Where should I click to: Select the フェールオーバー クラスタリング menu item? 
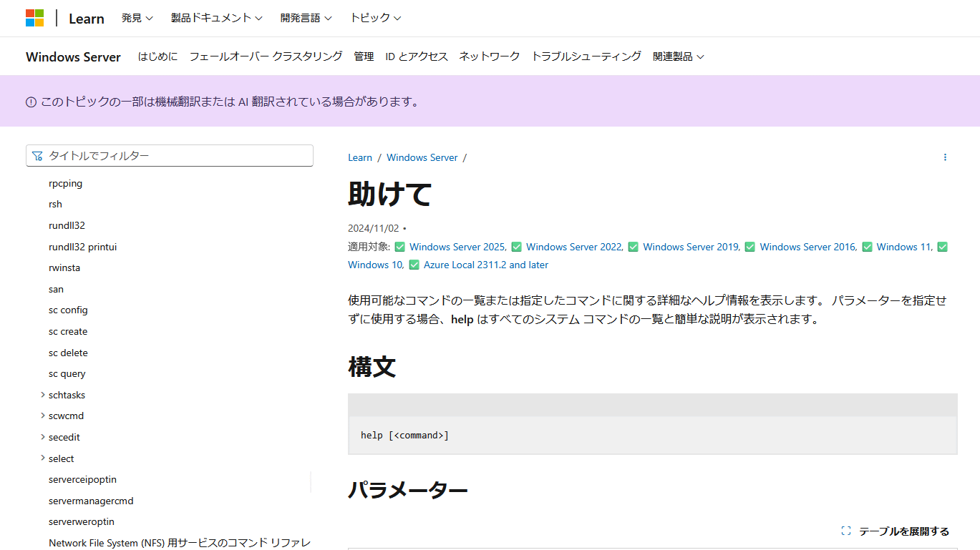point(266,57)
